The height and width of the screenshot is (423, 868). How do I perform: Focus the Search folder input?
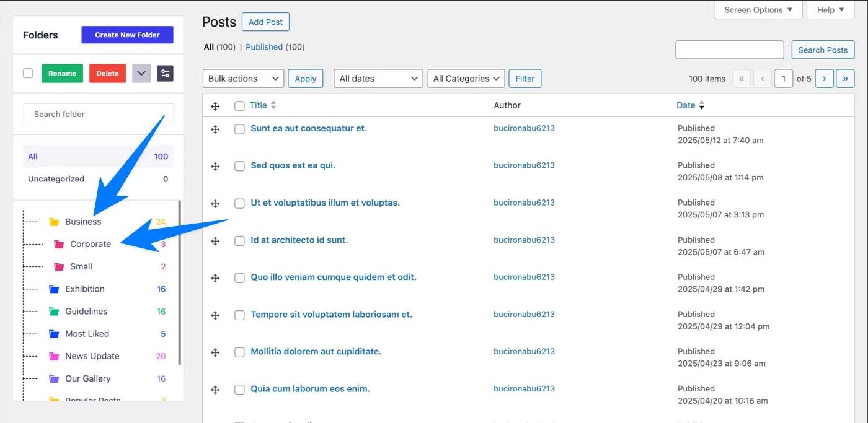pyautogui.click(x=99, y=114)
